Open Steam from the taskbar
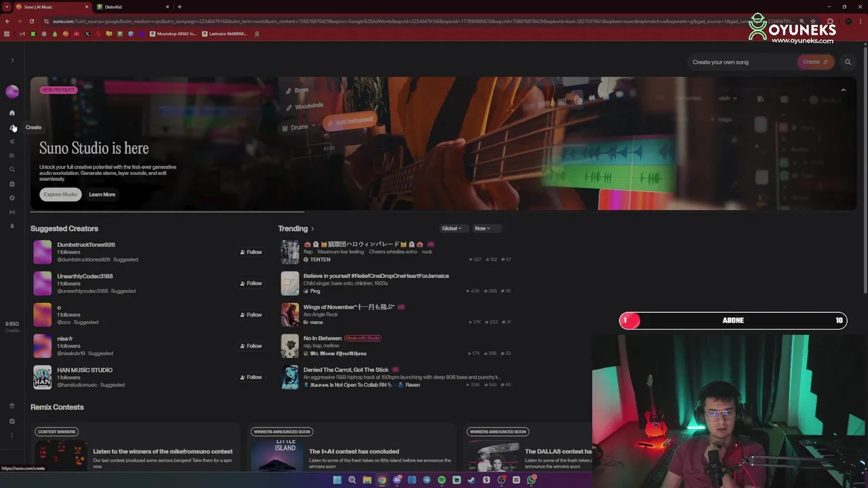This screenshot has height=488, width=868. click(x=471, y=480)
